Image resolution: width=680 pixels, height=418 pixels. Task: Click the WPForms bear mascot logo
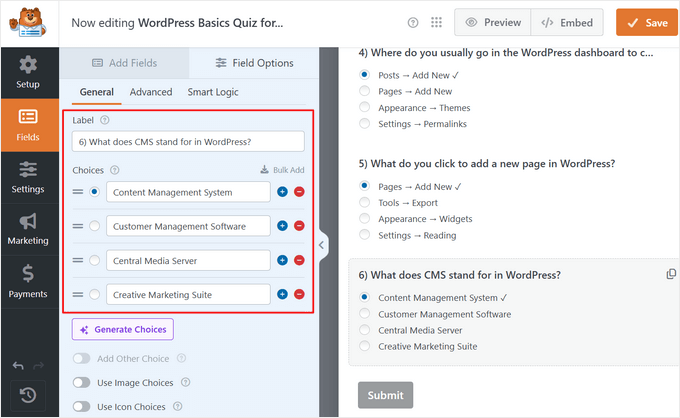[x=27, y=23]
